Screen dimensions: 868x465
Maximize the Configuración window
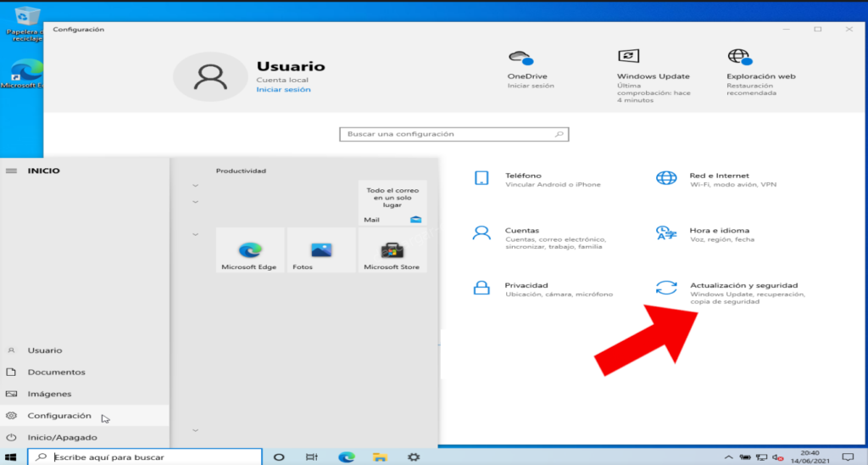point(818,29)
